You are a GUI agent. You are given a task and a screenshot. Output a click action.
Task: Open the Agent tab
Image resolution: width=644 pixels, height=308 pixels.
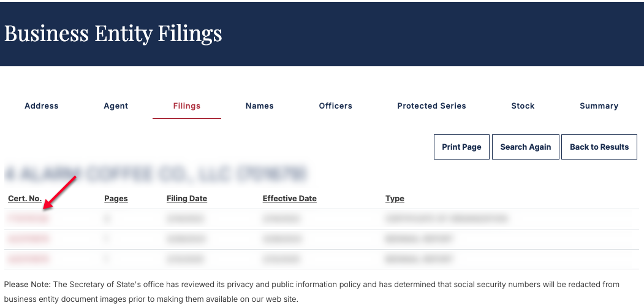point(116,106)
